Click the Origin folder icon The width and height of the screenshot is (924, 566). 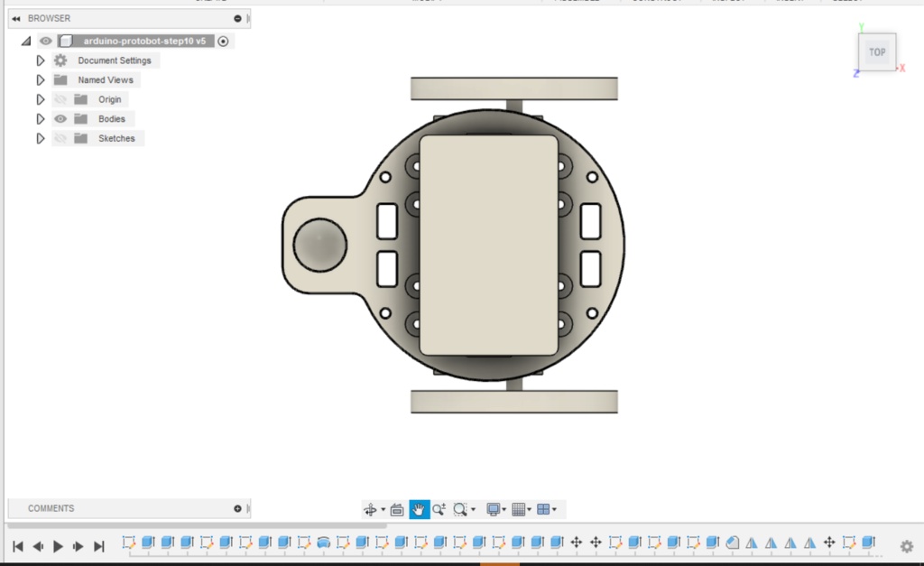(x=80, y=99)
